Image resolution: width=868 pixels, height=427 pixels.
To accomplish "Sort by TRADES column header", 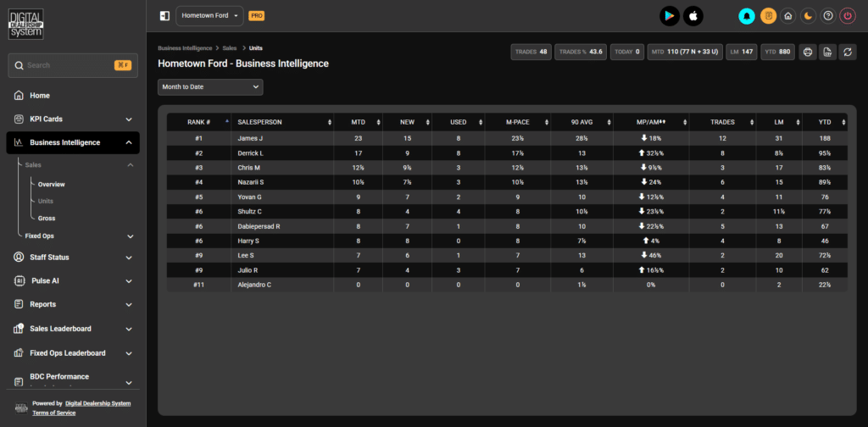I will click(x=722, y=122).
